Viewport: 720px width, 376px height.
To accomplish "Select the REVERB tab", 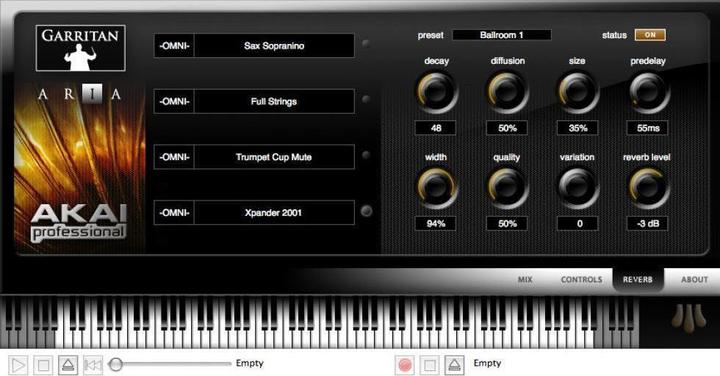I will click(637, 280).
